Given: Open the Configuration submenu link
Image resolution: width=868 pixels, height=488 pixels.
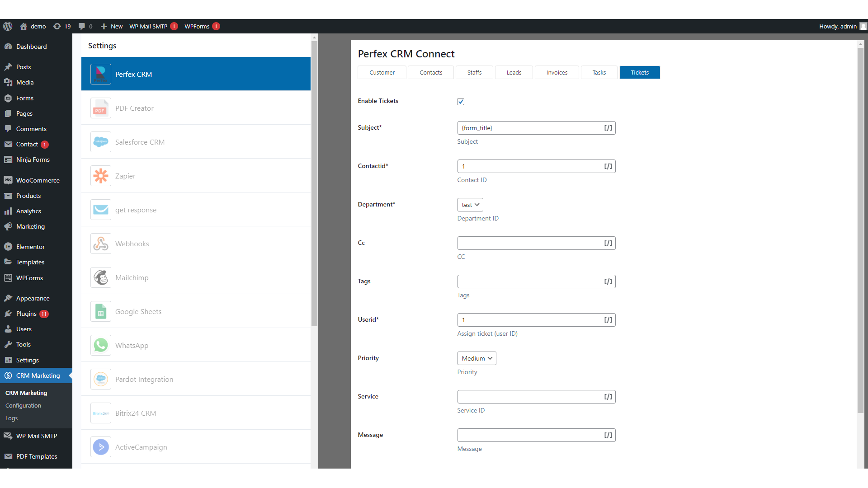Looking at the screenshot, I should [x=23, y=406].
